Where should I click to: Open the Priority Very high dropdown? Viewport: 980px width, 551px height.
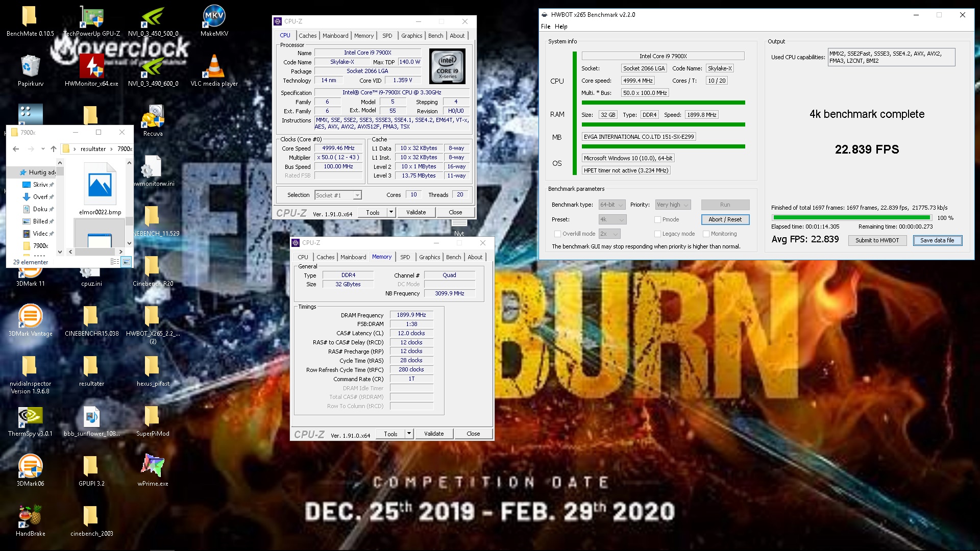click(x=673, y=205)
